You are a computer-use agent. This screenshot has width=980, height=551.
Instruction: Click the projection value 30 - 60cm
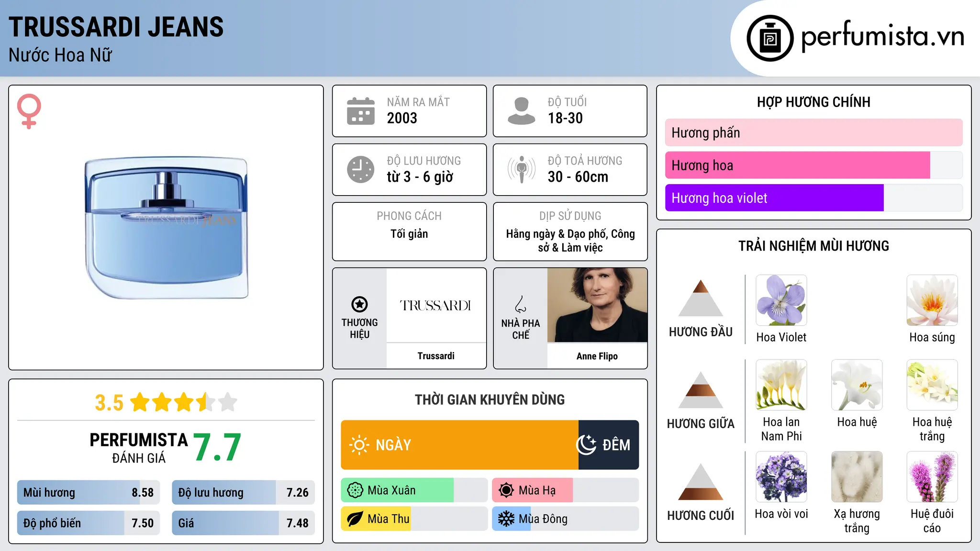pos(578,177)
